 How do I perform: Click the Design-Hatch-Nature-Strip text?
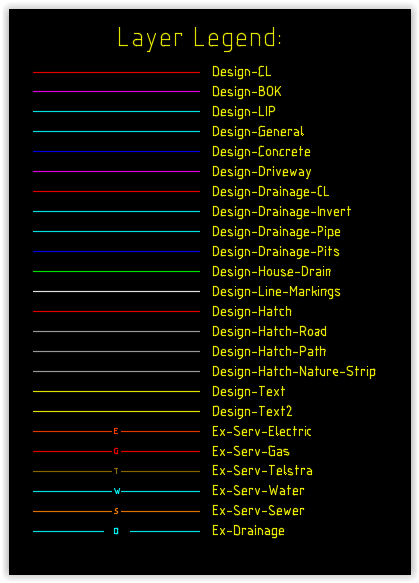click(294, 372)
